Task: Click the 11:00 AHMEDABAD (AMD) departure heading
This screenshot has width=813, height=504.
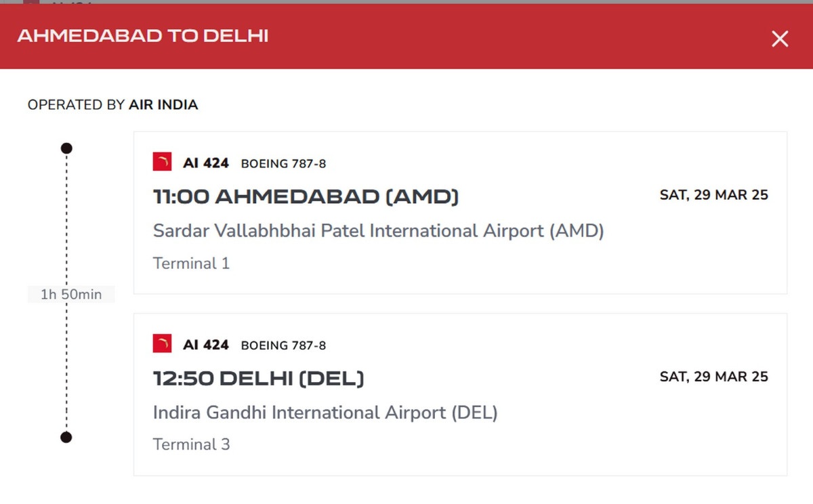Action: click(x=306, y=197)
